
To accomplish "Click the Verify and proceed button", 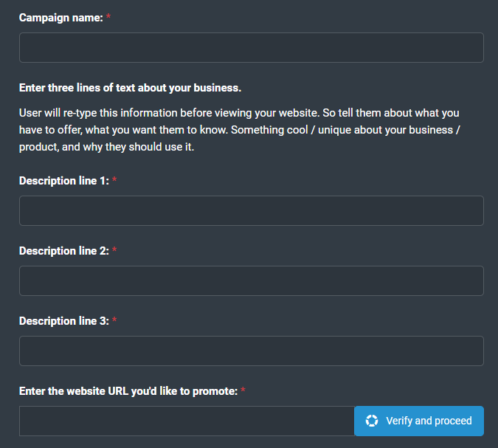I will pos(419,421).
